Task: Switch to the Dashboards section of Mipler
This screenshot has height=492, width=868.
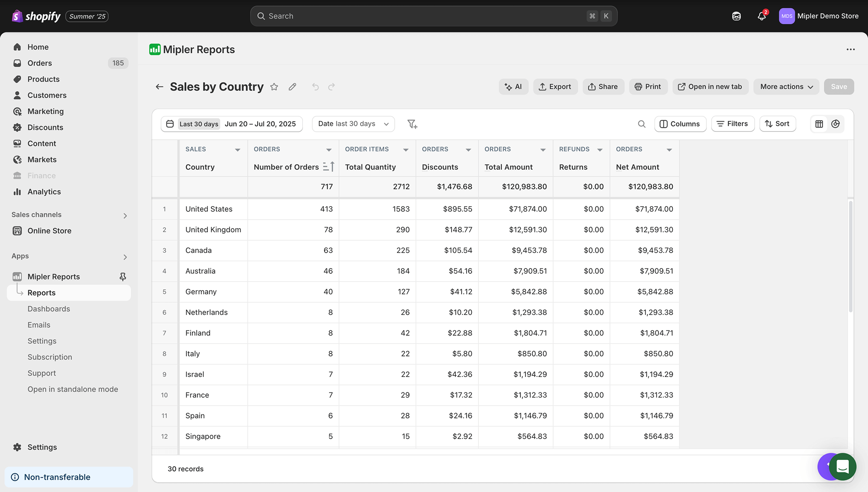Action: pos(49,308)
